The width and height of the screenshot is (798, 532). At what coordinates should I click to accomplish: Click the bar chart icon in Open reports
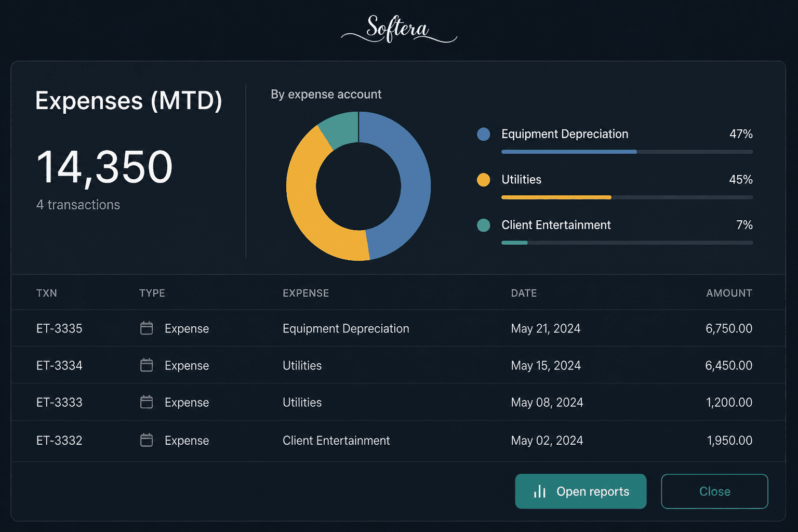540,491
